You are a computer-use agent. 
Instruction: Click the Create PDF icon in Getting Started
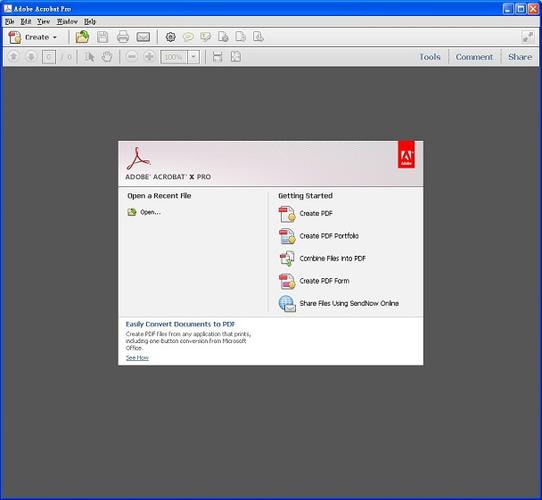[x=287, y=214]
